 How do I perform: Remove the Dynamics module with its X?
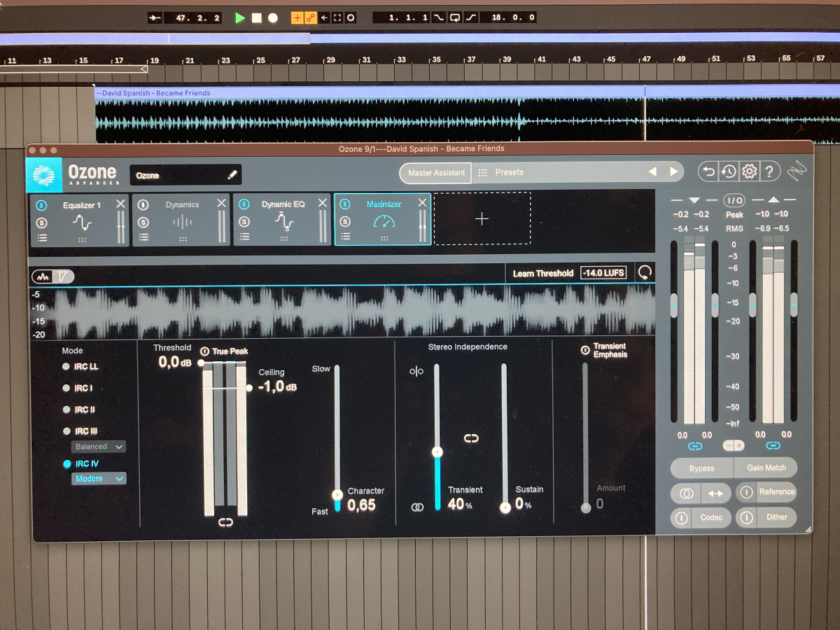pos(222,203)
